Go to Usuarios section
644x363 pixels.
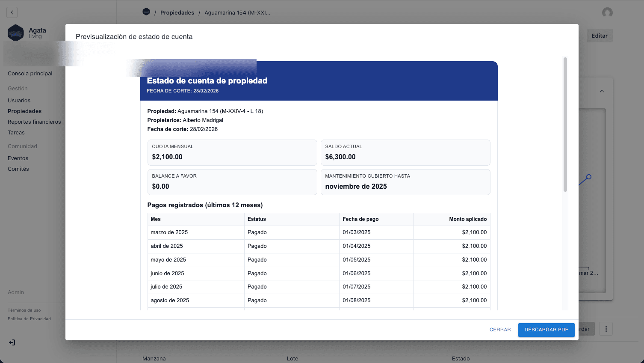tap(19, 101)
